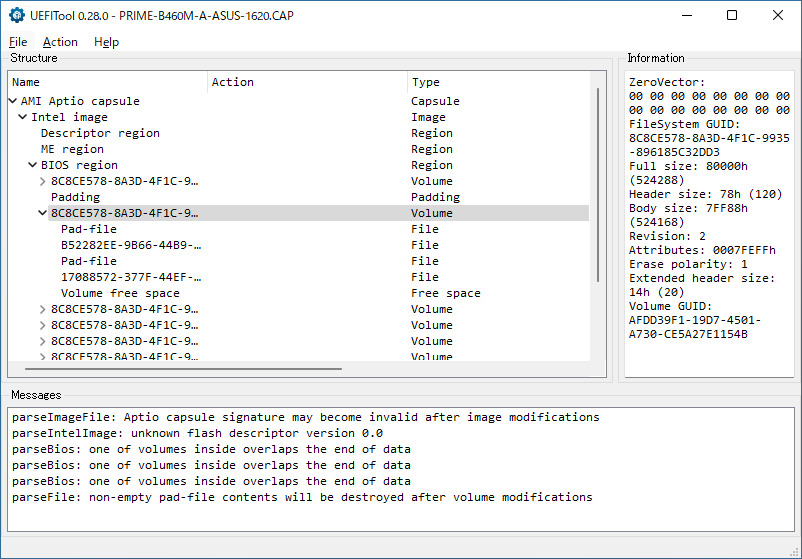The width and height of the screenshot is (802, 559).
Task: Minimize the UEFITool window
Action: pos(686,15)
